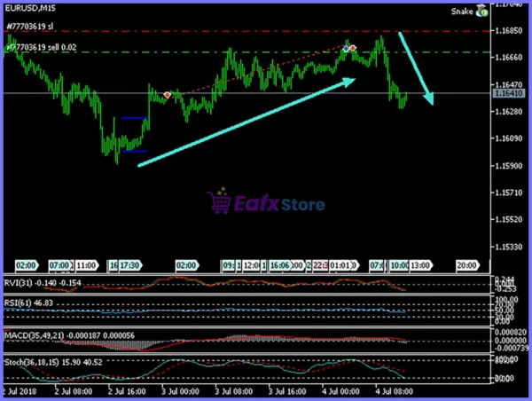Click the EURUSD,M15 chart title
The width and height of the screenshot is (532, 401).
[30, 8]
